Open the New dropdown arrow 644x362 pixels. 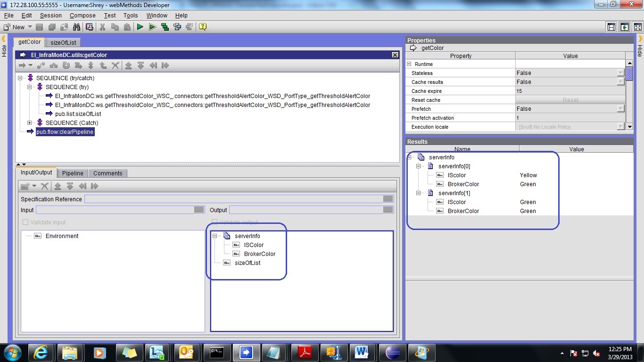[x=30, y=27]
